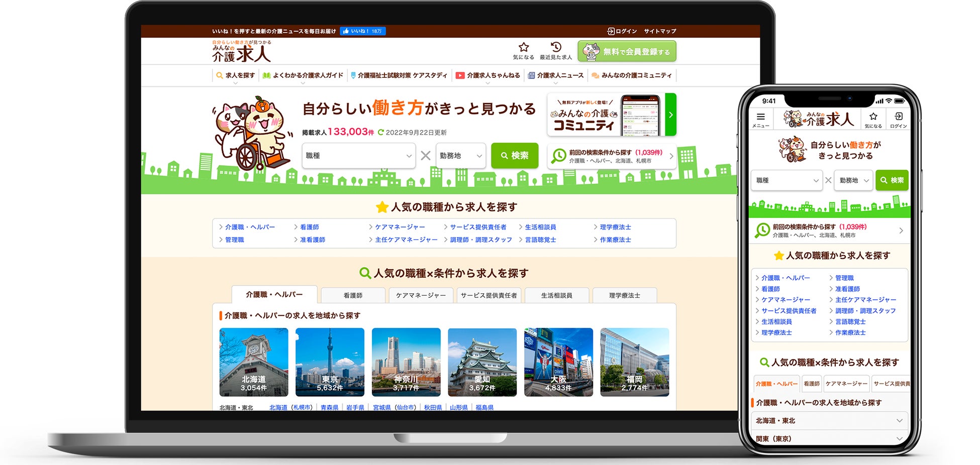Open 介護求人ニュース in navigation menu
The image size is (980, 465).
(x=555, y=75)
